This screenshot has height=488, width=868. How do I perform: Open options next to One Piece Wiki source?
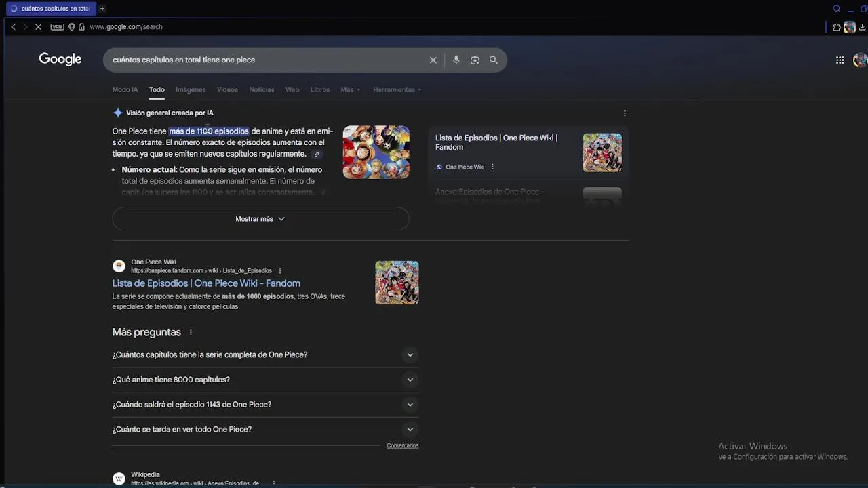pyautogui.click(x=492, y=167)
